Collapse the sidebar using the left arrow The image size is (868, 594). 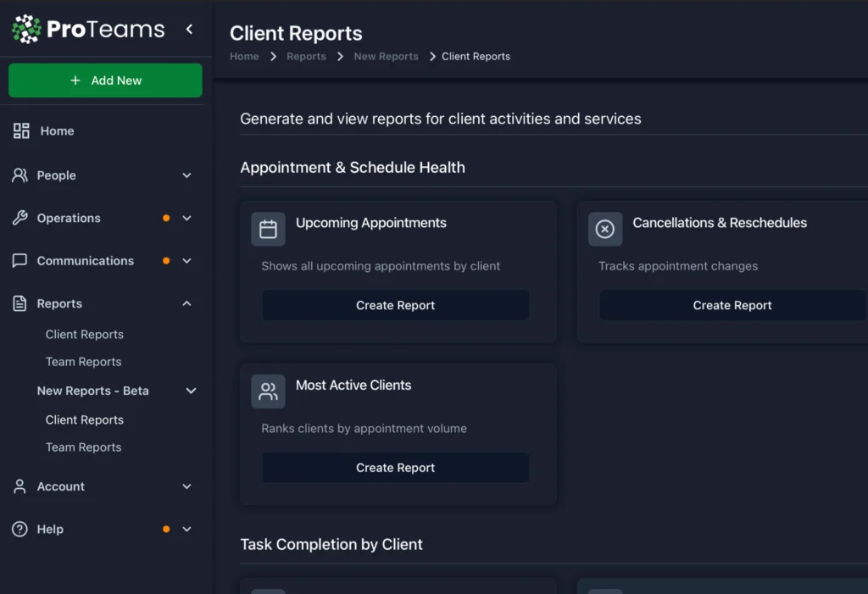tap(189, 27)
